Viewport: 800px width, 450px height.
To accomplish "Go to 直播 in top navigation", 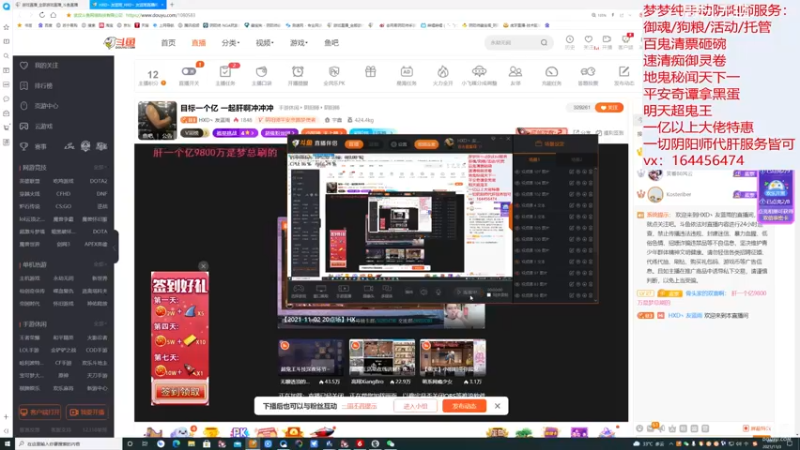I will click(198, 43).
